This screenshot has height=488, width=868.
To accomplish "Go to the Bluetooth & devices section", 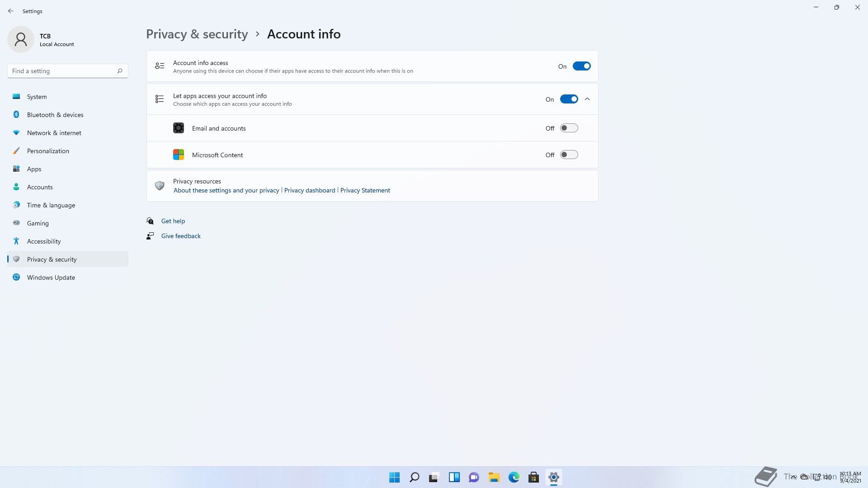I will click(55, 115).
